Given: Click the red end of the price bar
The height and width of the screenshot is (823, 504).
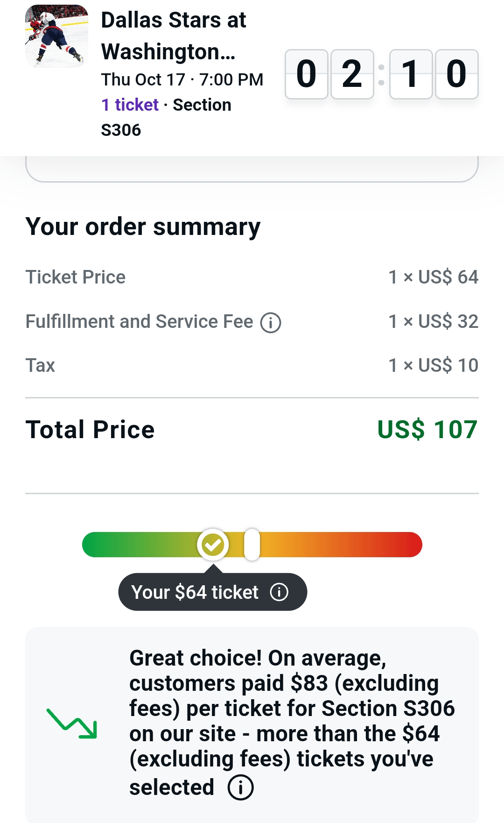Looking at the screenshot, I should 411,545.
